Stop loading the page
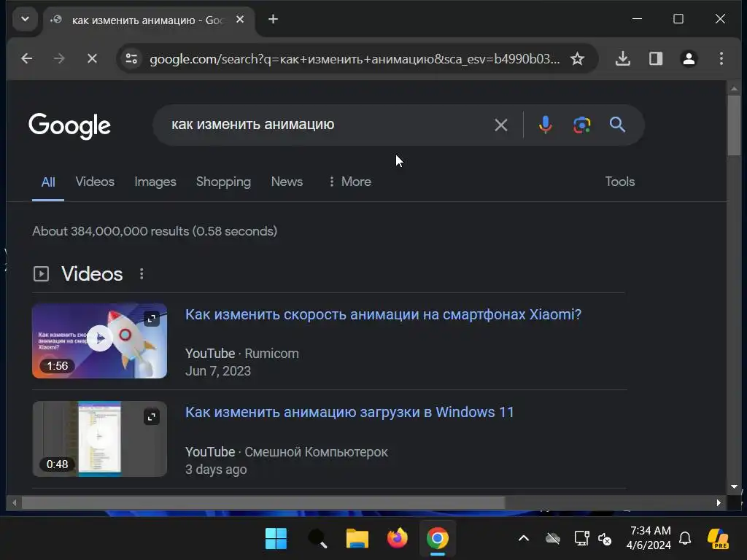The width and height of the screenshot is (747, 560). 92,58
